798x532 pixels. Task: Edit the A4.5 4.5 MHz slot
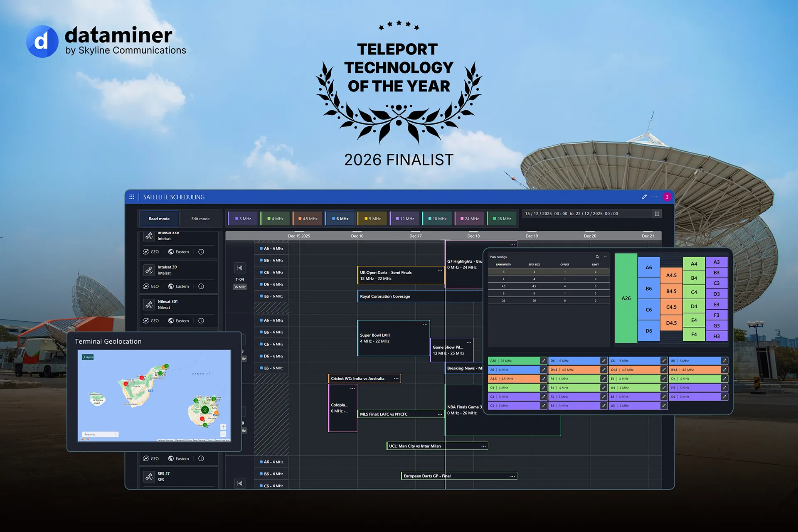tap(543, 379)
